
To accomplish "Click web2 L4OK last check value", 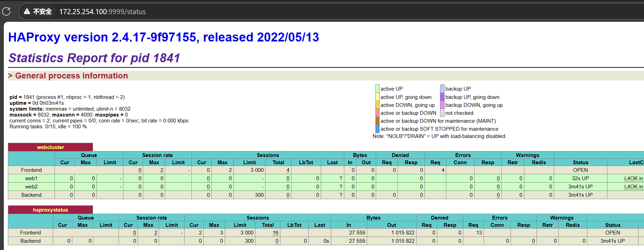I will 634,187.
